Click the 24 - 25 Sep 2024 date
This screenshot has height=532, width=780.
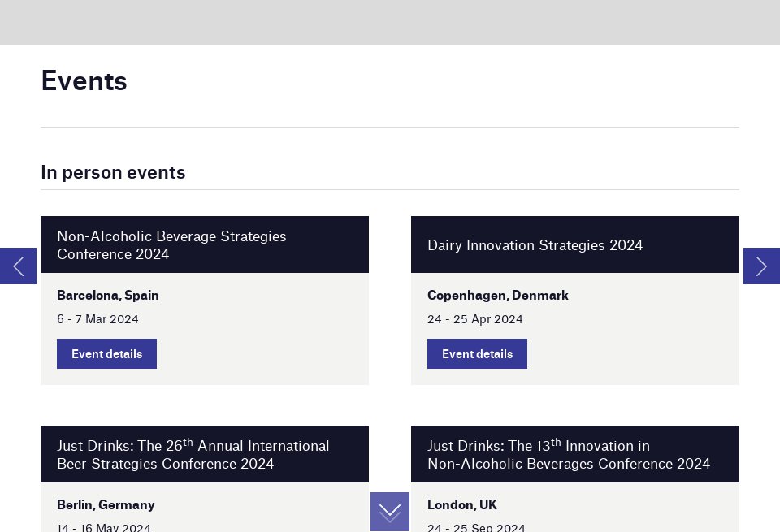(x=476, y=527)
